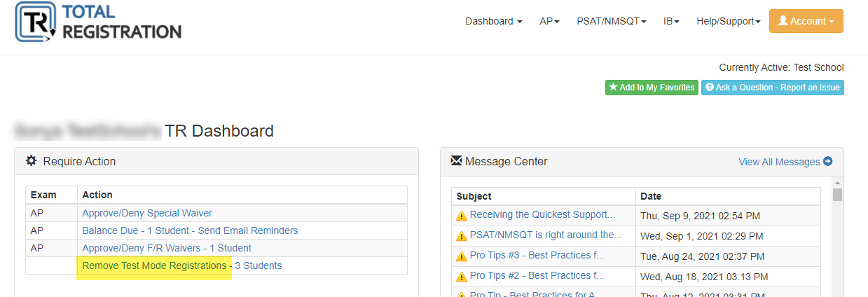
Task: Open the Dashboard dropdown menu
Action: point(493,21)
